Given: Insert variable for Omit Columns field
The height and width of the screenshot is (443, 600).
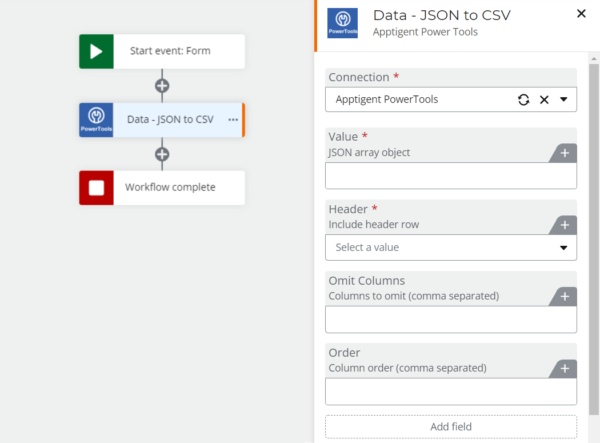Looking at the screenshot, I should 564,297.
